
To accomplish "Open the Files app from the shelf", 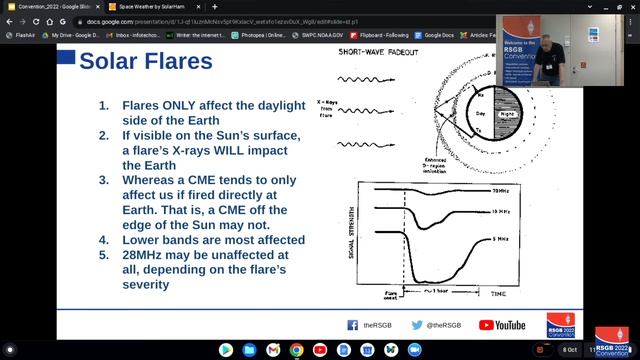I will click(x=249, y=350).
